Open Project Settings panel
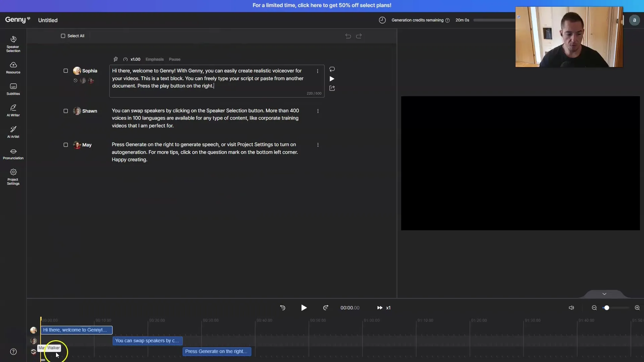 [13, 176]
